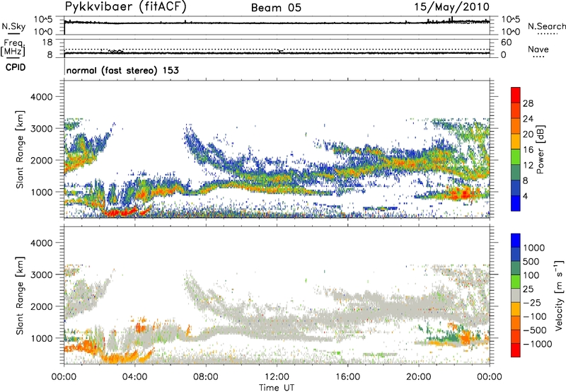
Task: Click the "20:00" time axis label
Action: [x=419, y=377]
